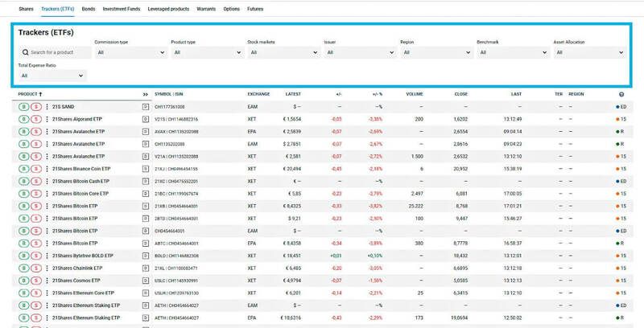Click the symbol text 'BOLD | CH1146882308'

[x=176, y=256]
